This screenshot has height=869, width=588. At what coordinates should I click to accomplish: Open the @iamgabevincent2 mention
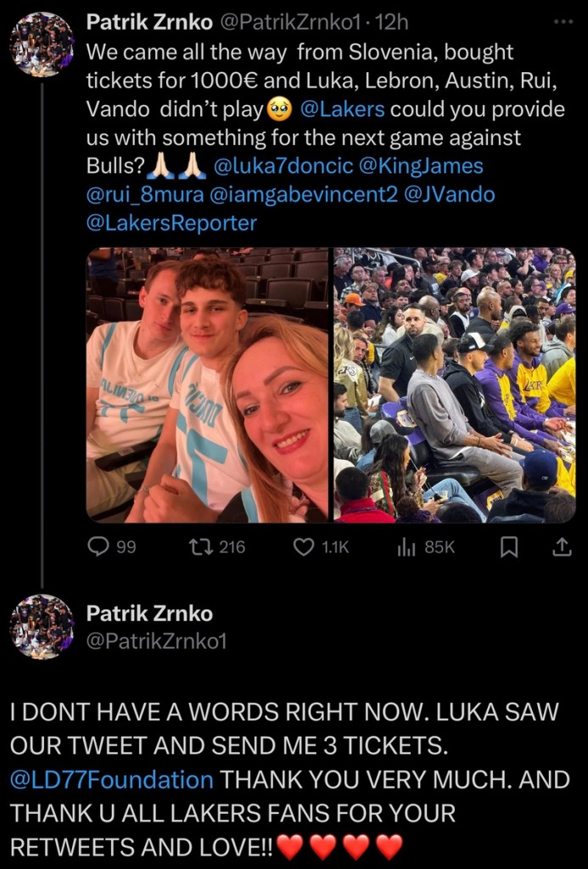coord(302,194)
